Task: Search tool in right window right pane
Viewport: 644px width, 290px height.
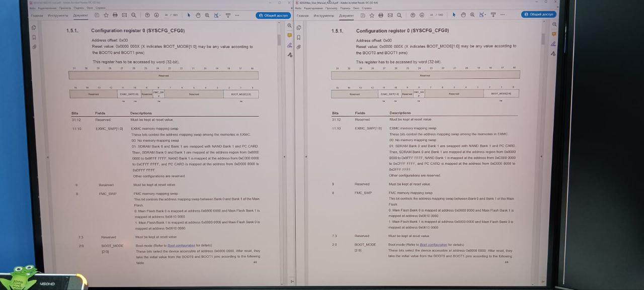Action: (x=554, y=24)
